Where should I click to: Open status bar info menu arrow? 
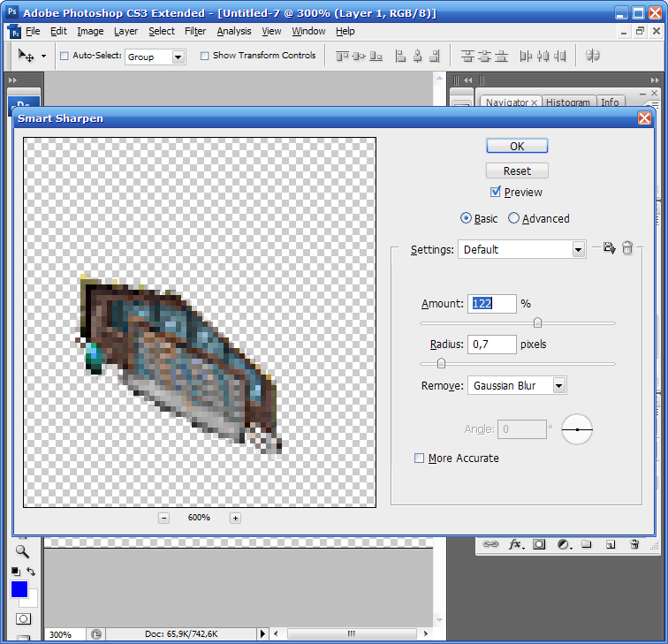coord(262,633)
